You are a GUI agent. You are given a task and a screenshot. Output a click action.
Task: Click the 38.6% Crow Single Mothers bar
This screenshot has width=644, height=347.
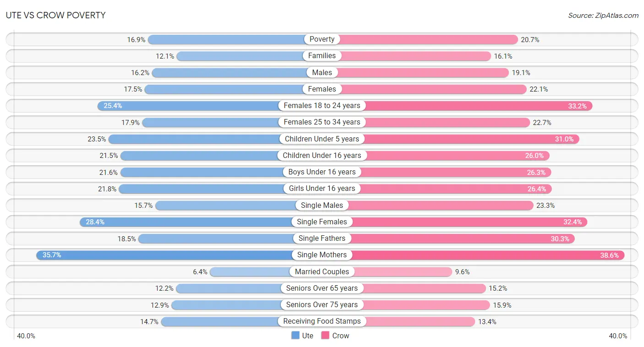(473, 255)
